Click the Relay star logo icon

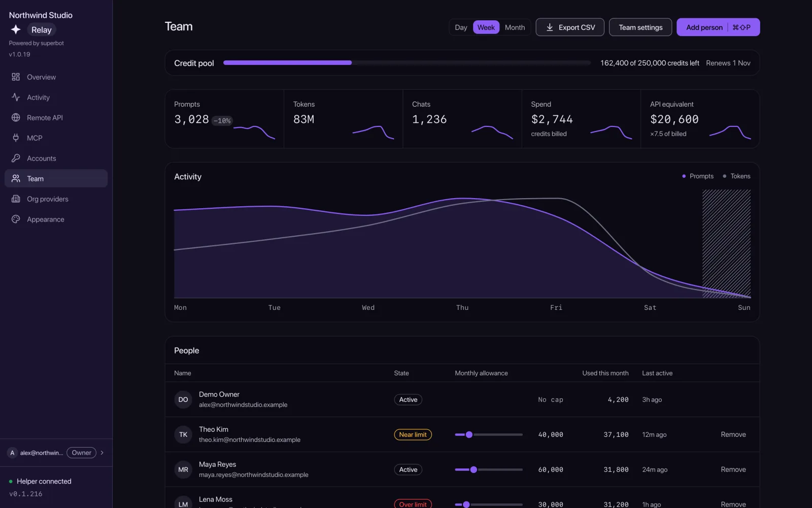(x=16, y=29)
